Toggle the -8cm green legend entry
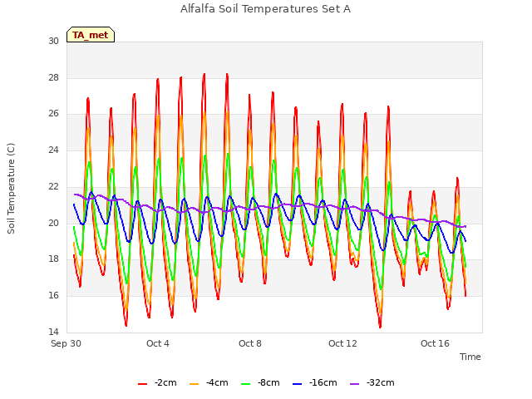 pyautogui.click(x=260, y=382)
